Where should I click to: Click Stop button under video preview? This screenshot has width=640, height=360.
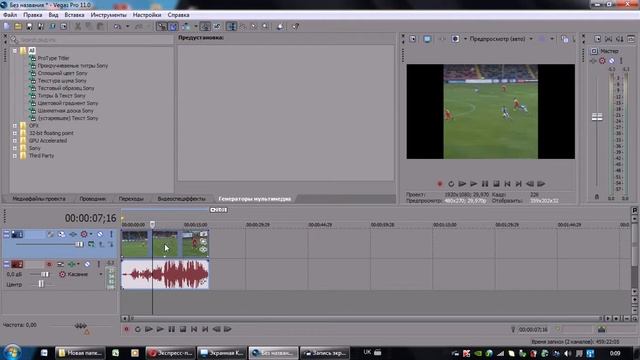496,184
